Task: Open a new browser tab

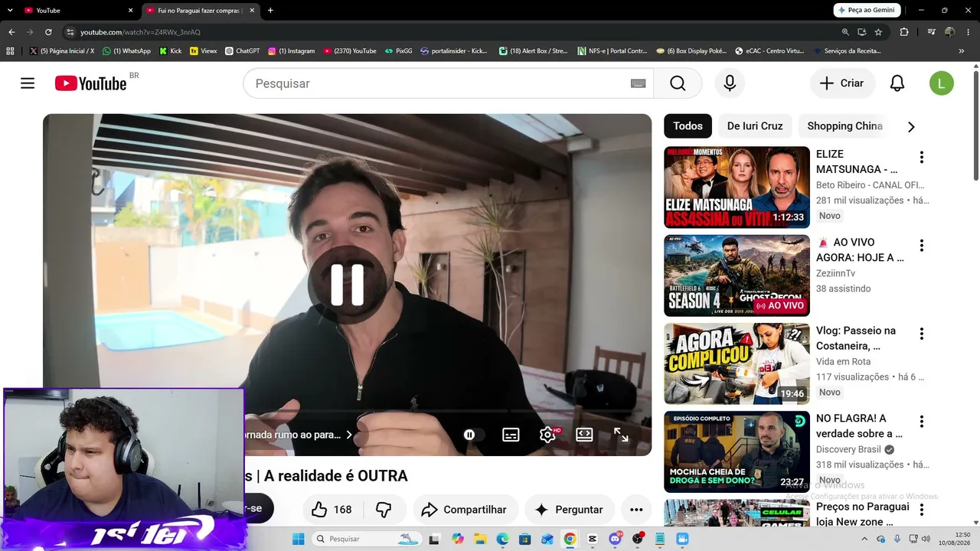Action: pos(270,11)
